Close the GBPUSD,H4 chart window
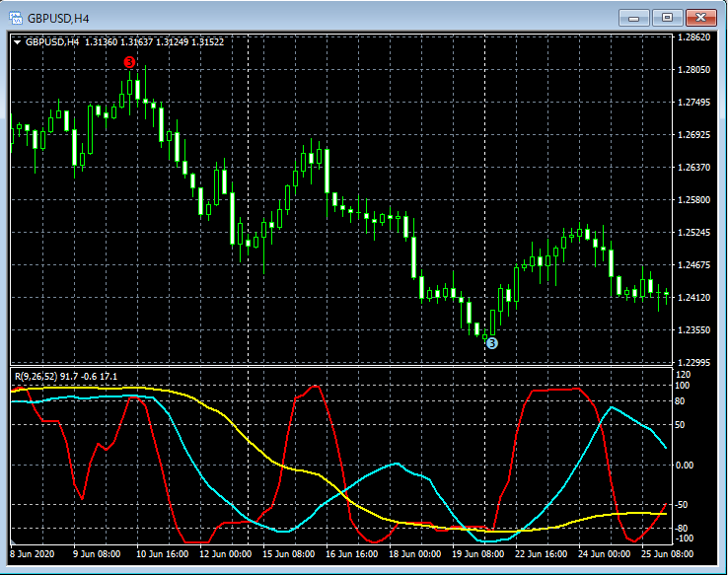The image size is (728, 575). tap(700, 18)
